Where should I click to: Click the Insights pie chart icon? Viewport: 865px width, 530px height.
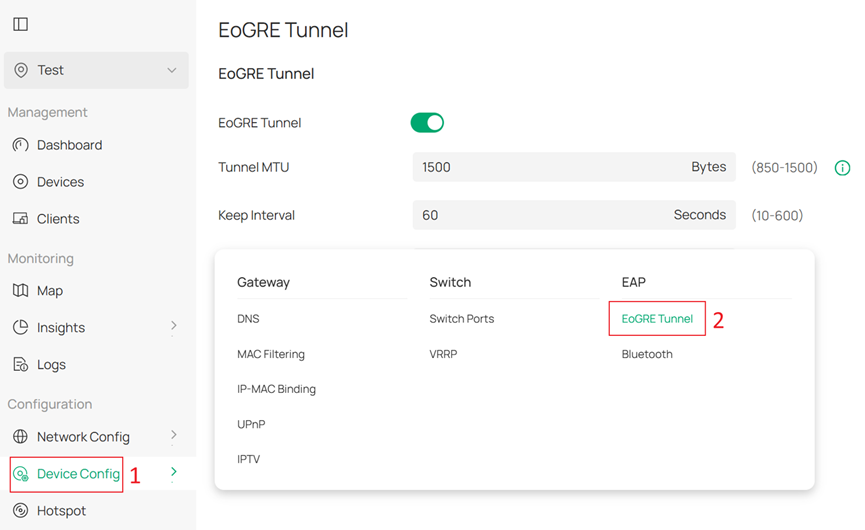pos(20,328)
